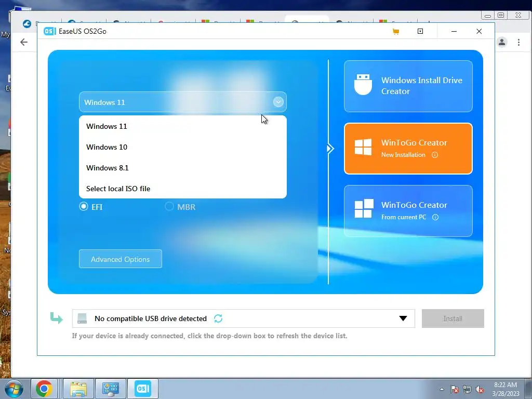This screenshot has height=399, width=532.
Task: Choose Windows 11 from the list
Action: click(x=182, y=126)
